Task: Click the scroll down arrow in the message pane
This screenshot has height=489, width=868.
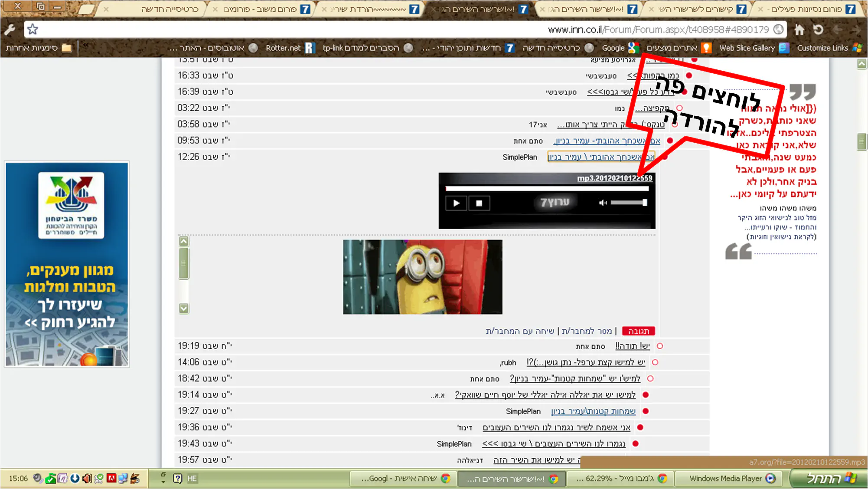Action: (x=184, y=308)
